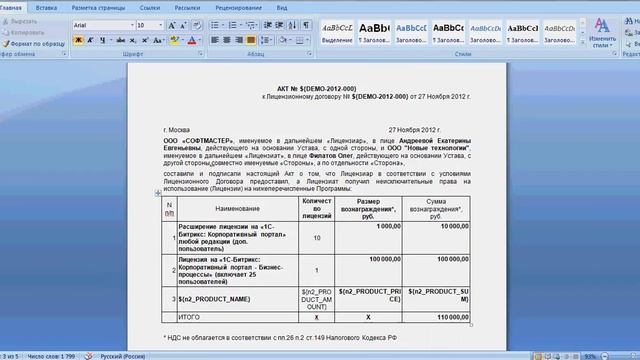
Task: Click the Русский (Россия) language indicator
Action: coord(122,356)
